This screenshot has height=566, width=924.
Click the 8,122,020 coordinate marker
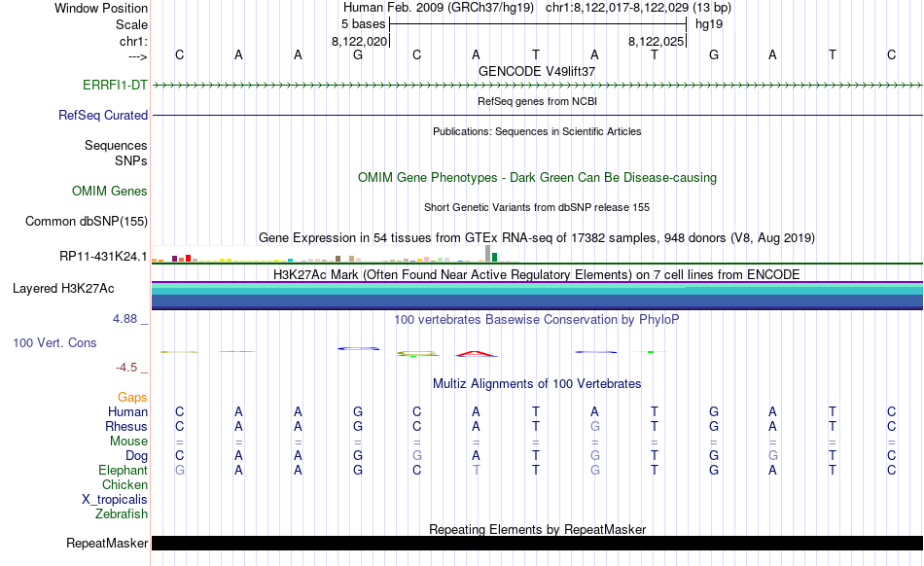pyautogui.click(x=360, y=41)
